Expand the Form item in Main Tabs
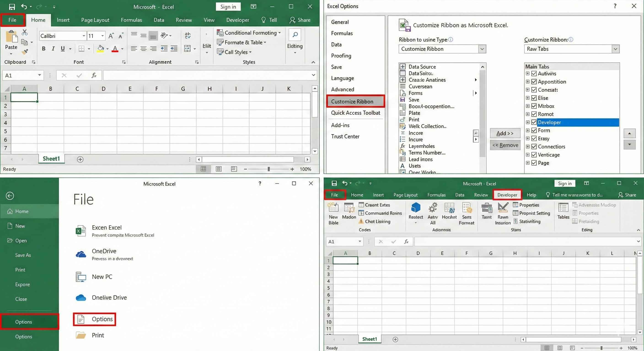This screenshot has width=644, height=351. (x=528, y=130)
